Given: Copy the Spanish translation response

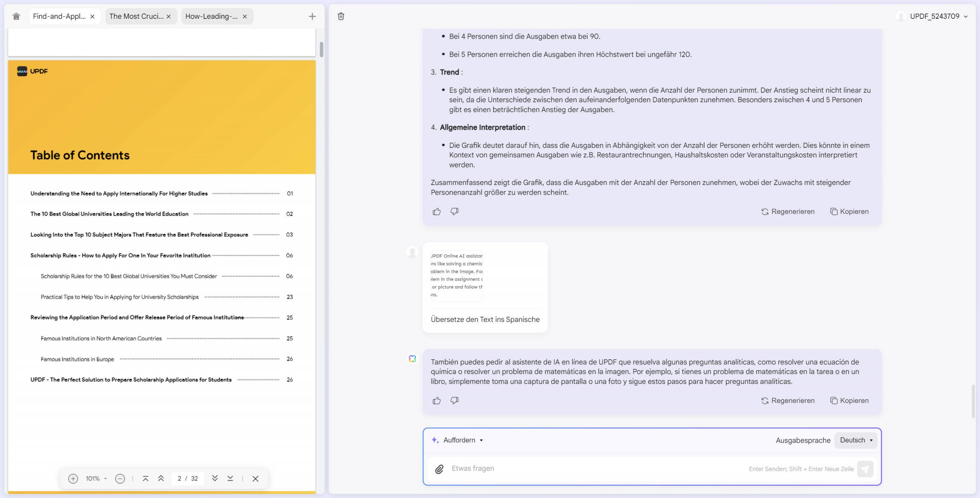Looking at the screenshot, I should pyautogui.click(x=849, y=401).
